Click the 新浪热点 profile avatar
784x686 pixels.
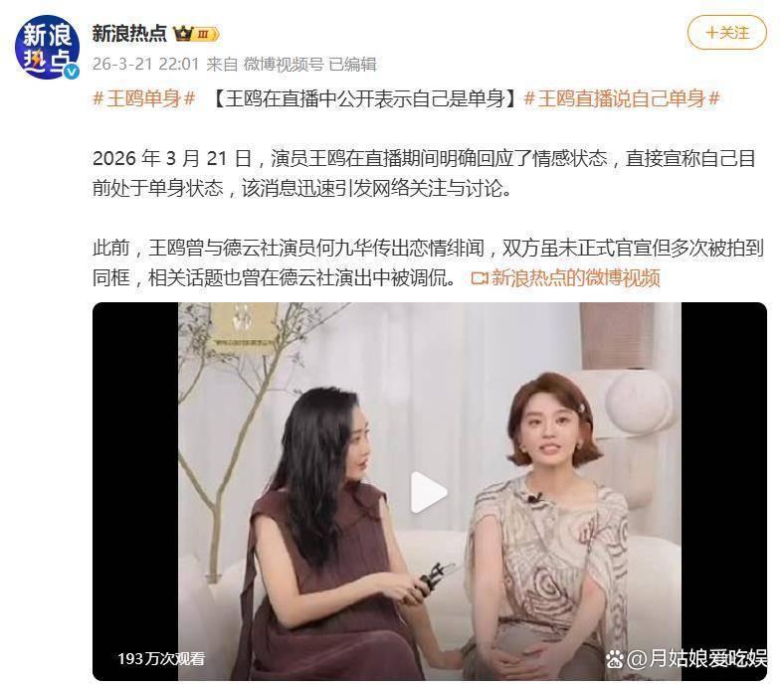coord(47,48)
